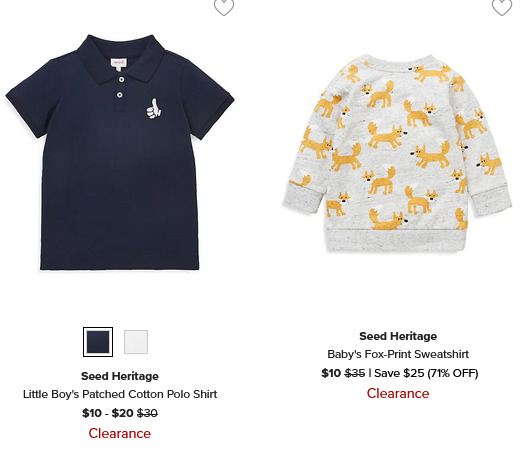Click Clearance label under polo shirt

point(120,433)
